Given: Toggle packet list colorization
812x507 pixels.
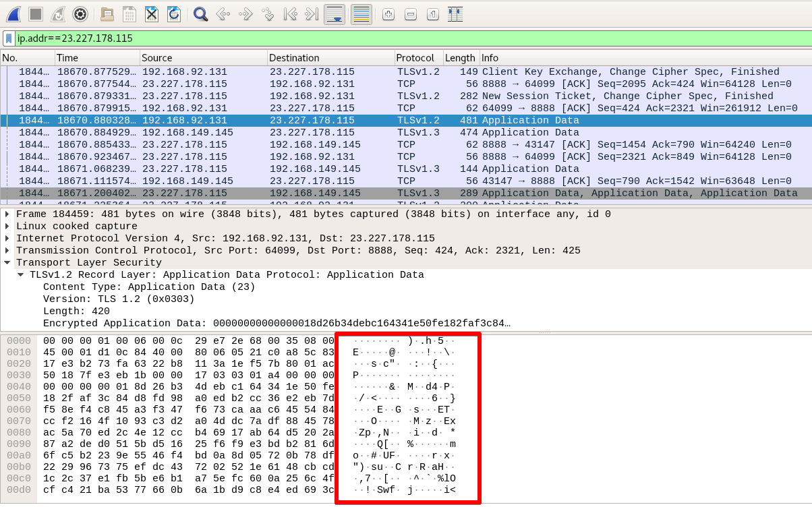Looking at the screenshot, I should point(361,13).
